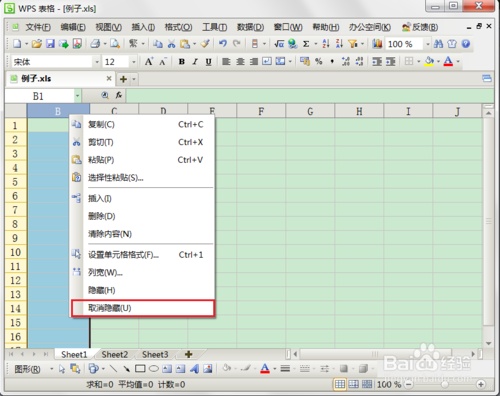Open the dropdown beside the new tab plus
The height and width of the screenshot is (396, 500).
pyautogui.click(x=134, y=79)
